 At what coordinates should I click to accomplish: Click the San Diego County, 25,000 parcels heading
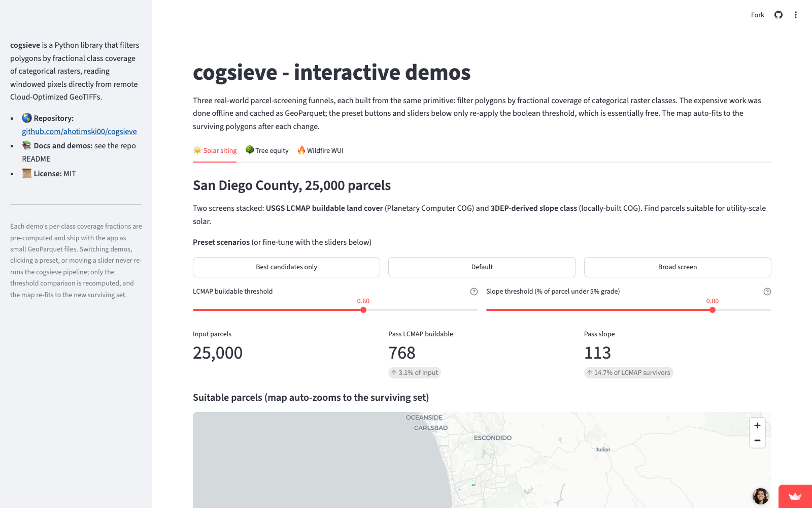point(292,185)
